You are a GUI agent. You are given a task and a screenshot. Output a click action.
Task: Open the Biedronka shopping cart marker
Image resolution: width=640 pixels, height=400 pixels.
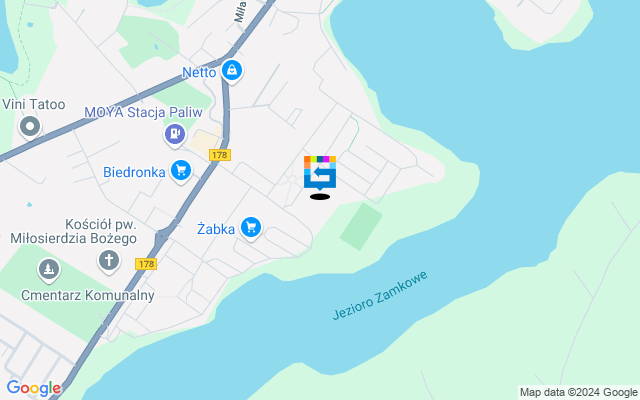(x=181, y=171)
